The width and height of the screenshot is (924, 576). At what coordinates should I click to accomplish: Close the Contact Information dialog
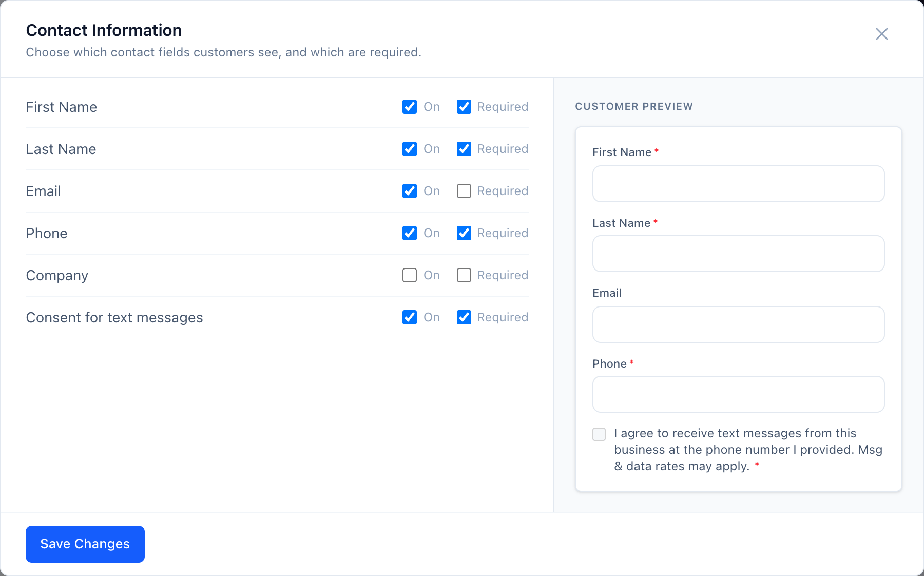tap(881, 34)
